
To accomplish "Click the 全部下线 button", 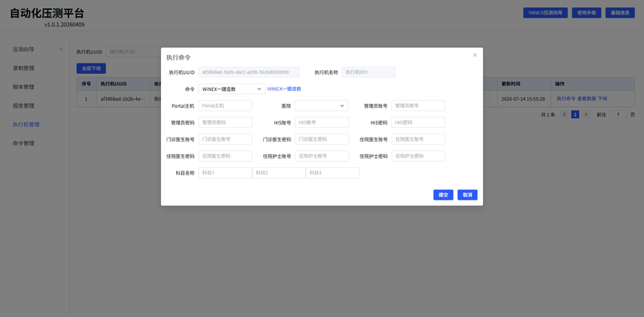I will tap(91, 68).
